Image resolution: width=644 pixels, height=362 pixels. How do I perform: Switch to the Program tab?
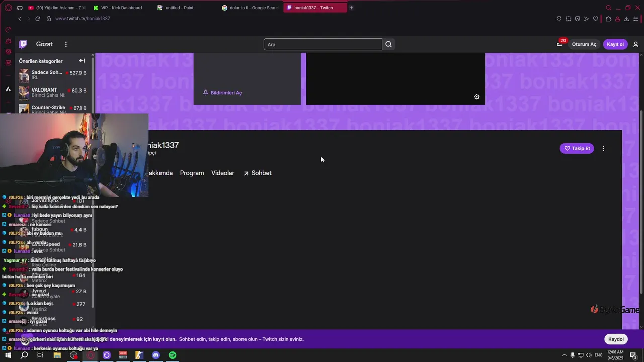(x=192, y=173)
